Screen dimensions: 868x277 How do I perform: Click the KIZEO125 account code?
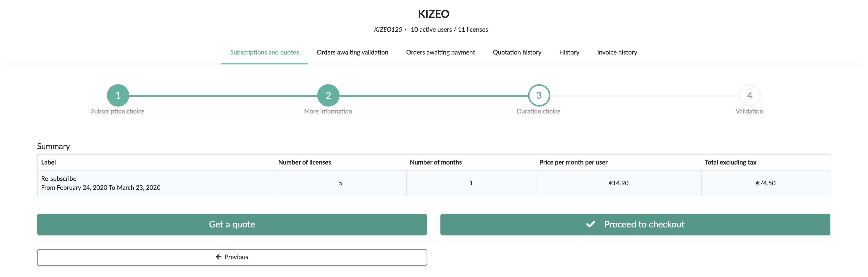click(388, 30)
